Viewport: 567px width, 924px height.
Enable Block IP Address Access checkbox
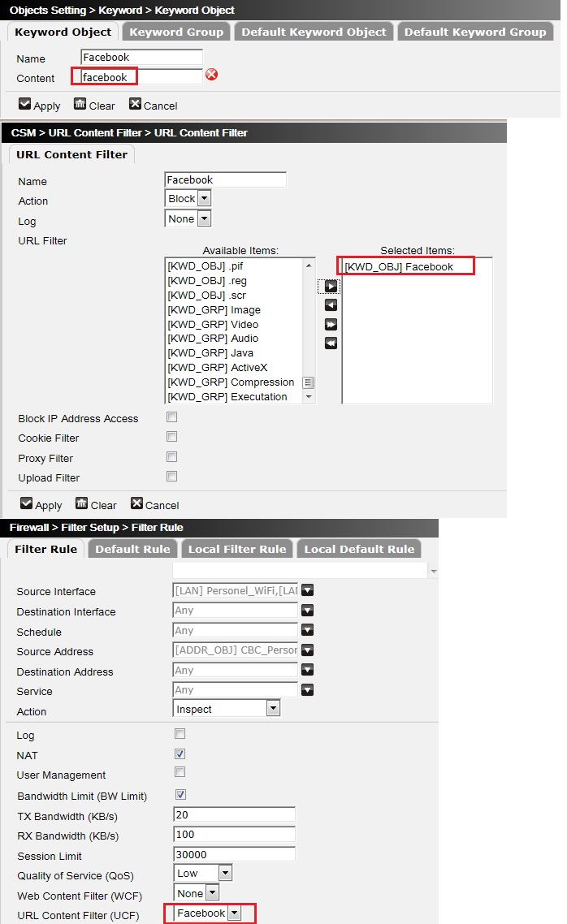(x=171, y=417)
